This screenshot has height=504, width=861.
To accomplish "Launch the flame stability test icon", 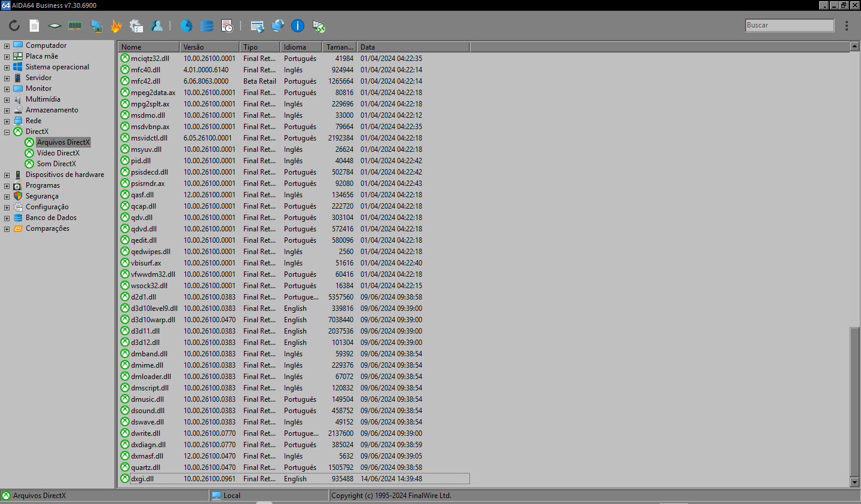I will coord(116,26).
